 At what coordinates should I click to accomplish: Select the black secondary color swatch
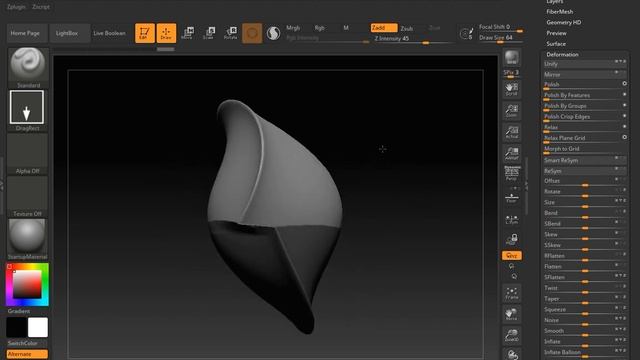(16, 327)
